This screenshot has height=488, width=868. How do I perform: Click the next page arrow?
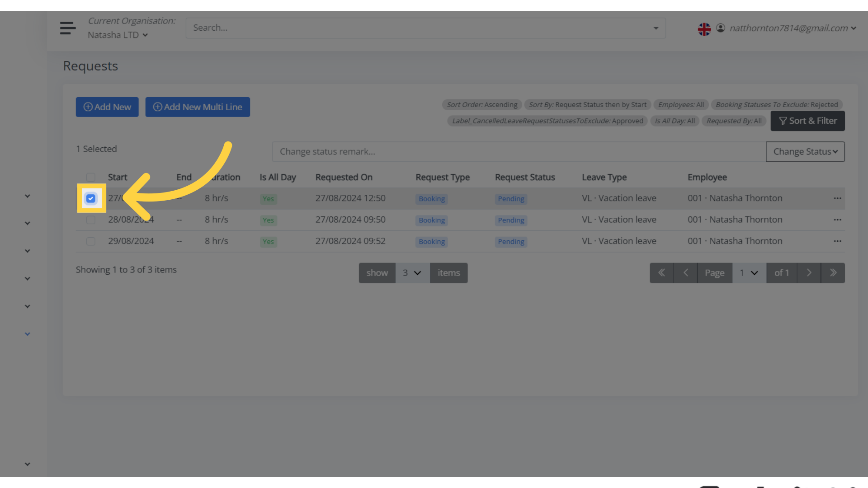(809, 272)
